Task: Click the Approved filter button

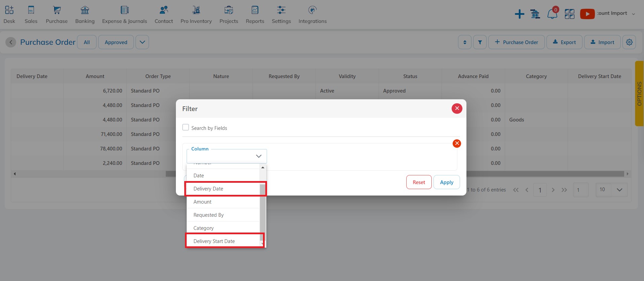Action: [116, 42]
